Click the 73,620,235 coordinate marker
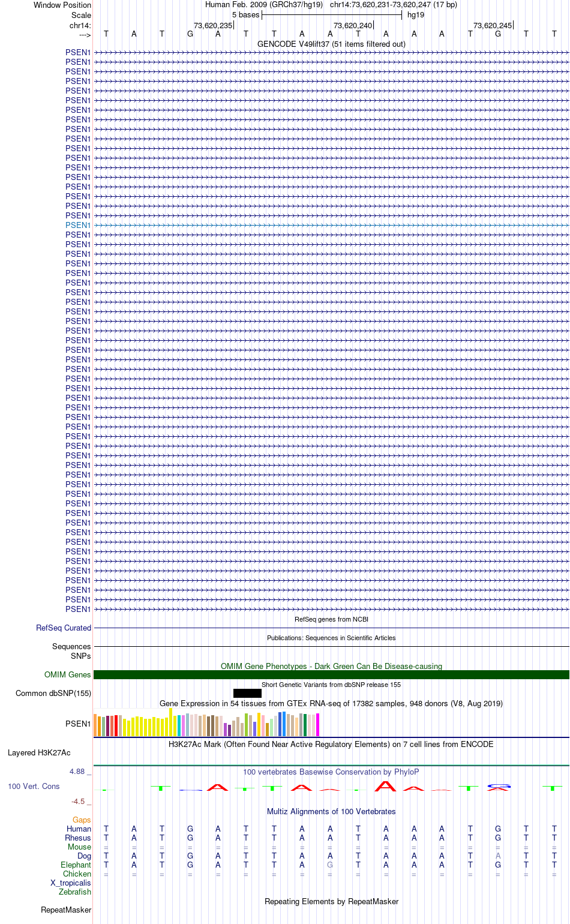This screenshot has width=570, height=924. point(213,25)
